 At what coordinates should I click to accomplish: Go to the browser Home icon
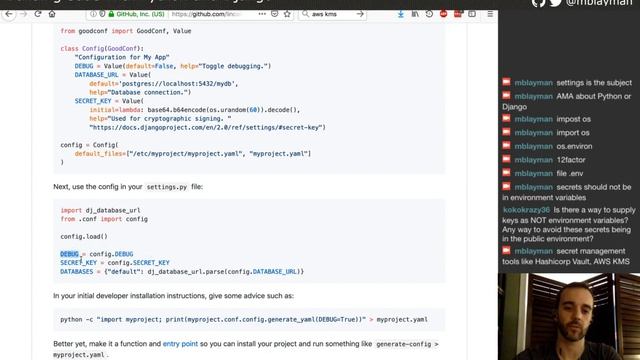[52, 14]
